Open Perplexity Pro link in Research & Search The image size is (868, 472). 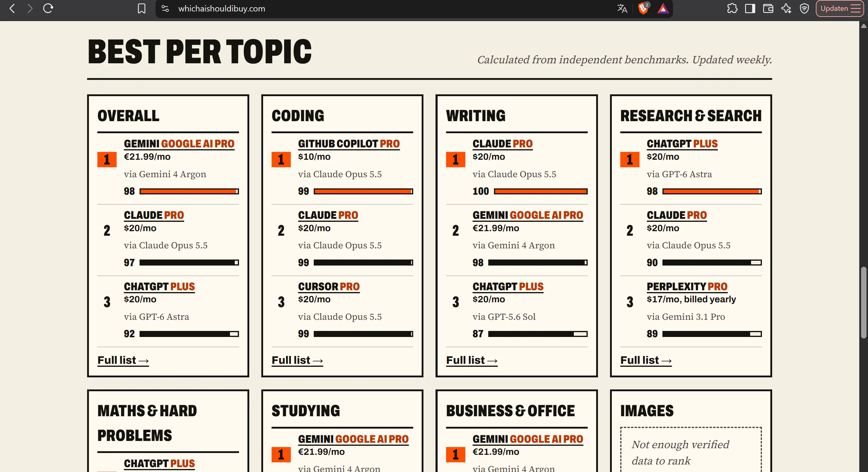687,286
